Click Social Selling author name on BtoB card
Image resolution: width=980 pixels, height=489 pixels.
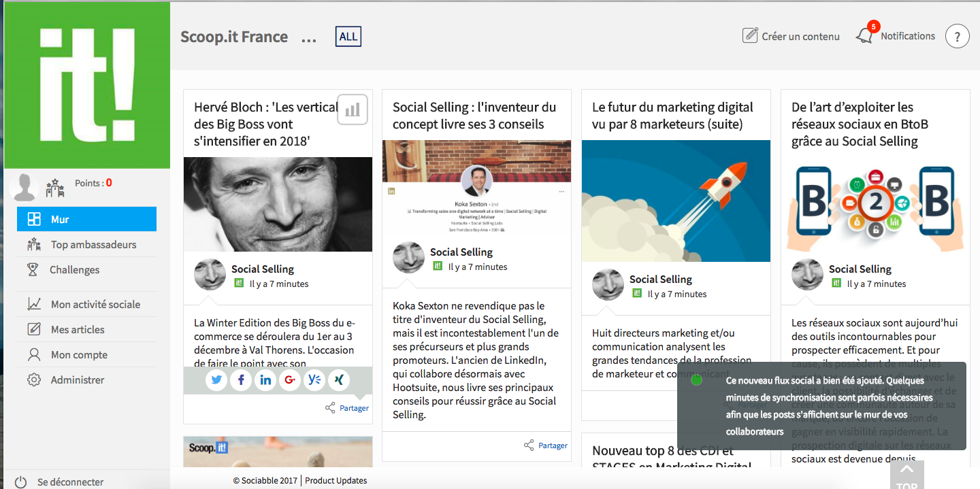(860, 269)
